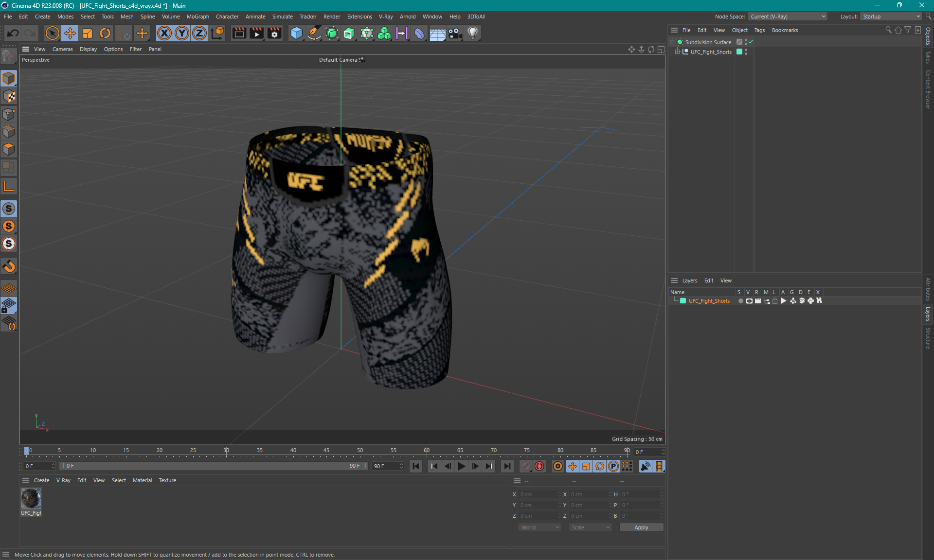Click the Objects panel search icon
Viewport: 934px width, 560px height.
(888, 30)
